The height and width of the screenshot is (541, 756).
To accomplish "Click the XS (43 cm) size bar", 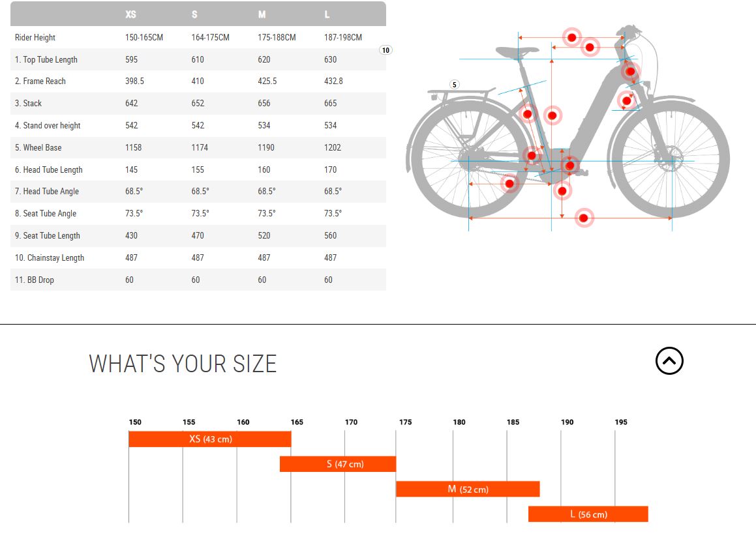I will (209, 439).
